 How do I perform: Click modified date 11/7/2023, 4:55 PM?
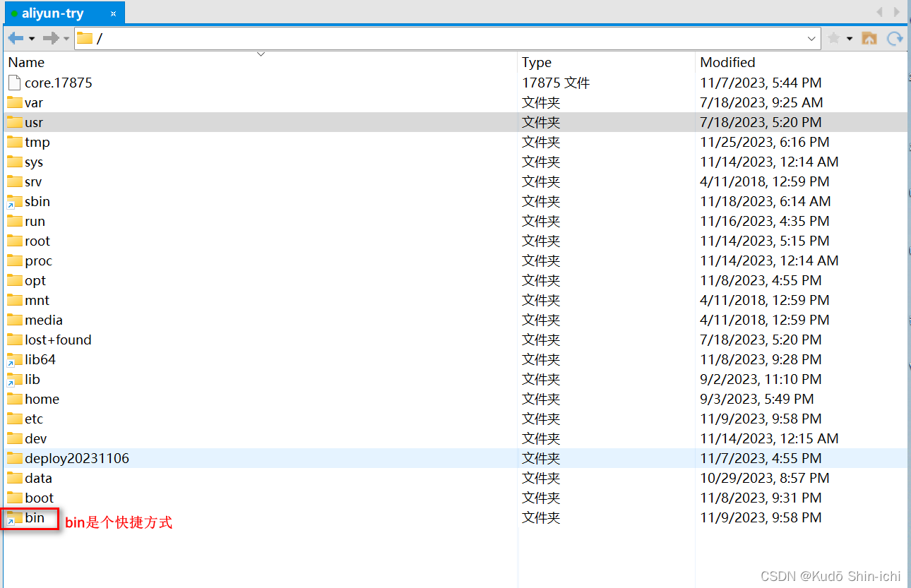coord(761,458)
